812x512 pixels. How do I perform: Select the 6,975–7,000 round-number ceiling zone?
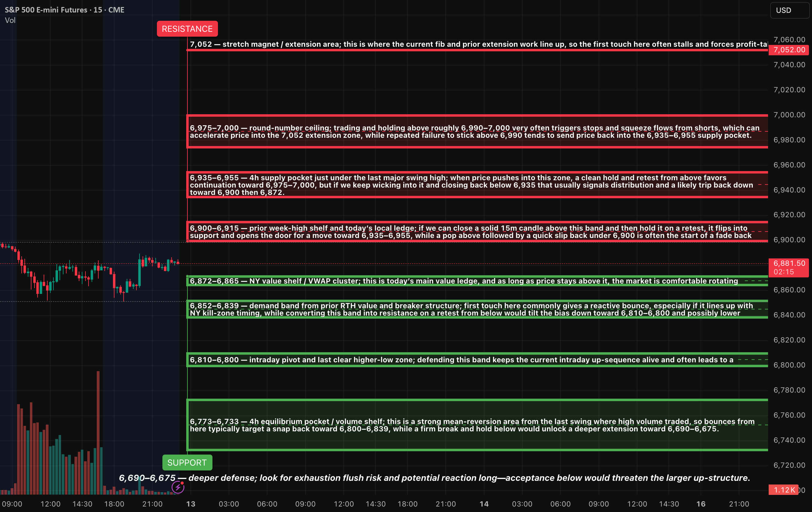472,132
